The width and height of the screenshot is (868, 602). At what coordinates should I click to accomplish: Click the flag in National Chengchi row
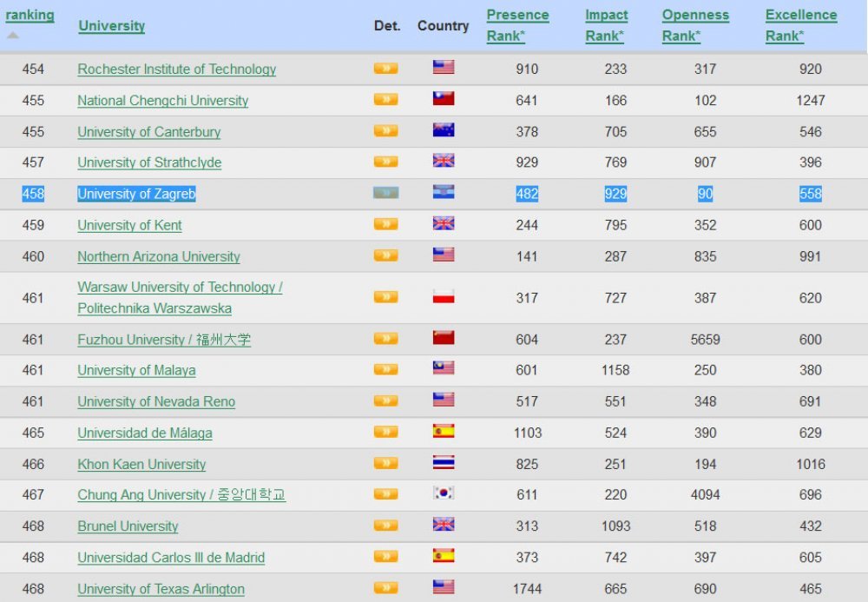point(444,98)
